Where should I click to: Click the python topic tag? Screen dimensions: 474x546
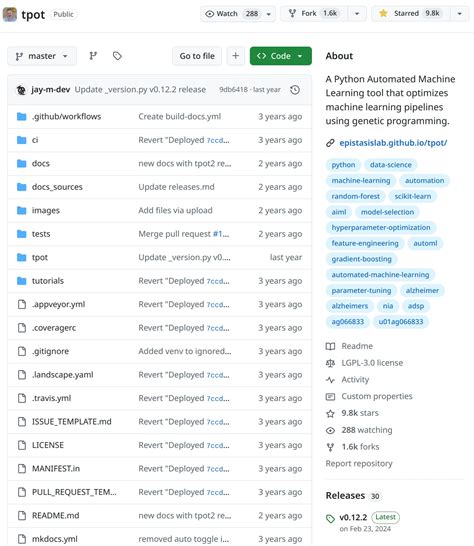point(343,165)
